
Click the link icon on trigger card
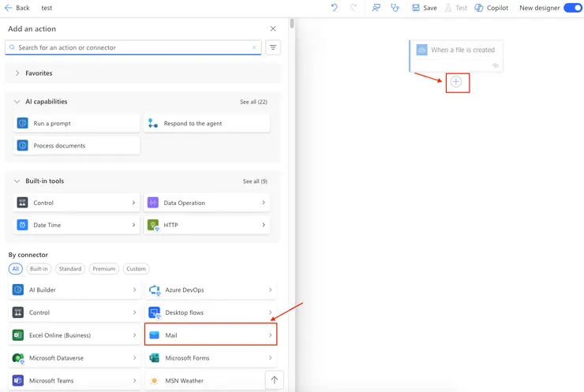pos(496,65)
